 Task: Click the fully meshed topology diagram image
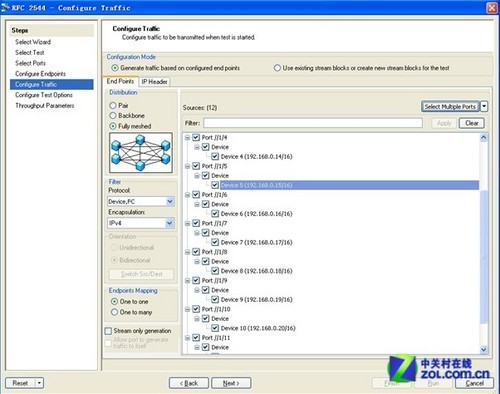click(x=141, y=153)
